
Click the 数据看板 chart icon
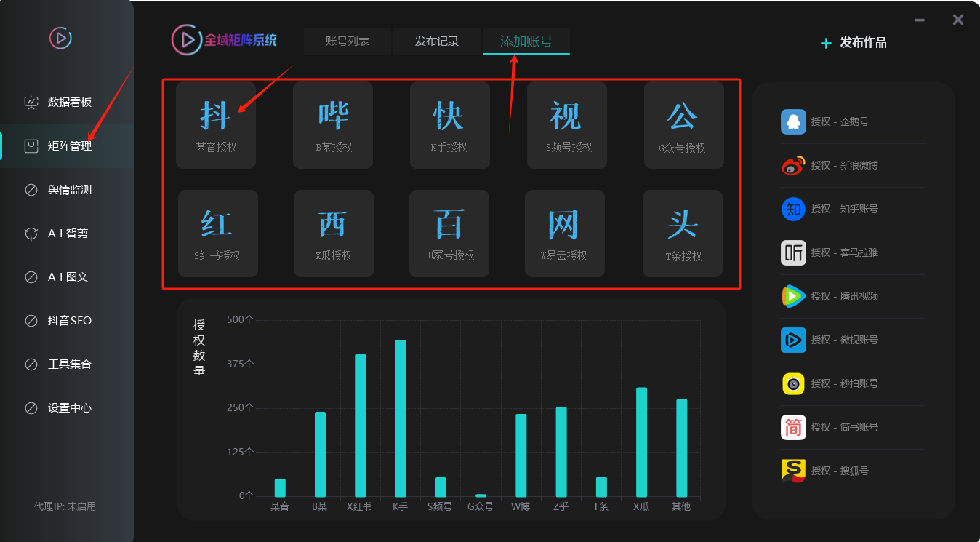(x=31, y=103)
